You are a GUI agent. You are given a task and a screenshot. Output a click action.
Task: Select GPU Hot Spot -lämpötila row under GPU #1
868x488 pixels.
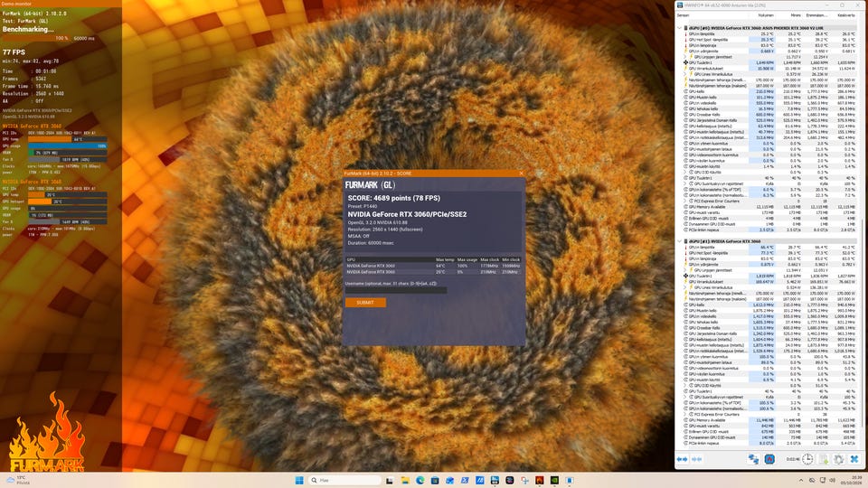769,253
